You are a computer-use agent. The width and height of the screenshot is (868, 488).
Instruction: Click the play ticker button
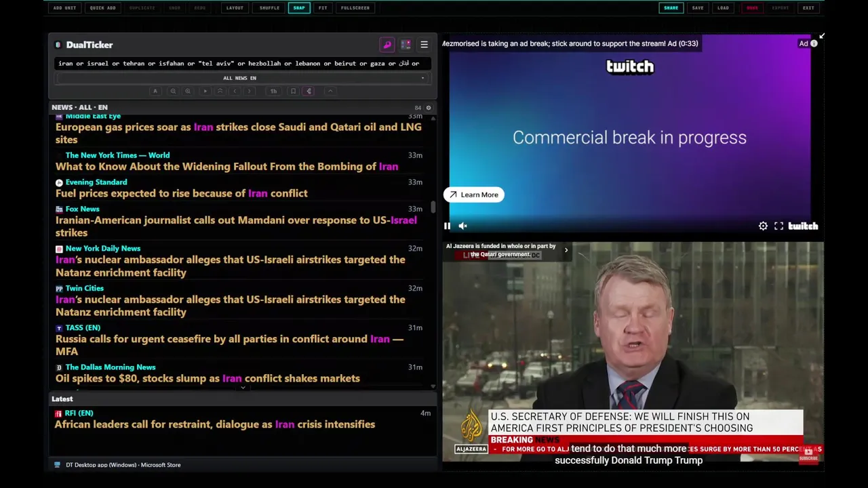point(205,91)
